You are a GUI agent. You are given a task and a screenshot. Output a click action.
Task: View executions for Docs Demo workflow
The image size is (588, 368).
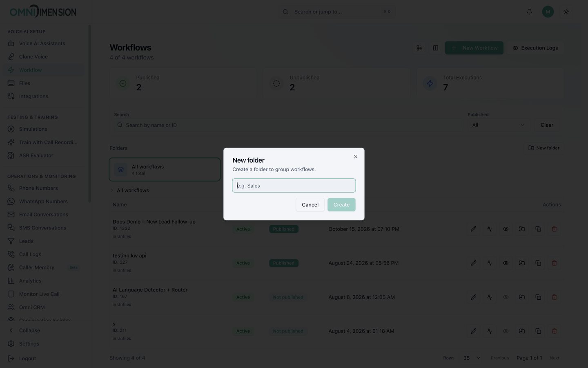pos(490,229)
